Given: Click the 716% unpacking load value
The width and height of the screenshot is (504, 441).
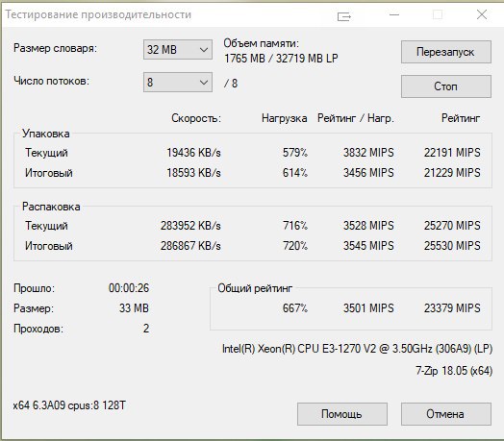Looking at the screenshot, I should [x=294, y=226].
